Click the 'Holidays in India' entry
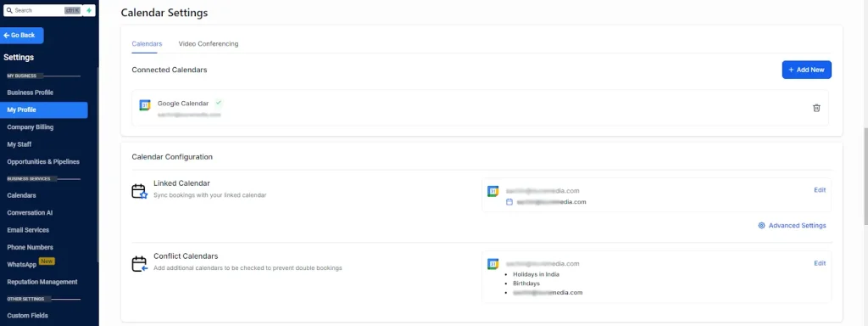 point(536,274)
